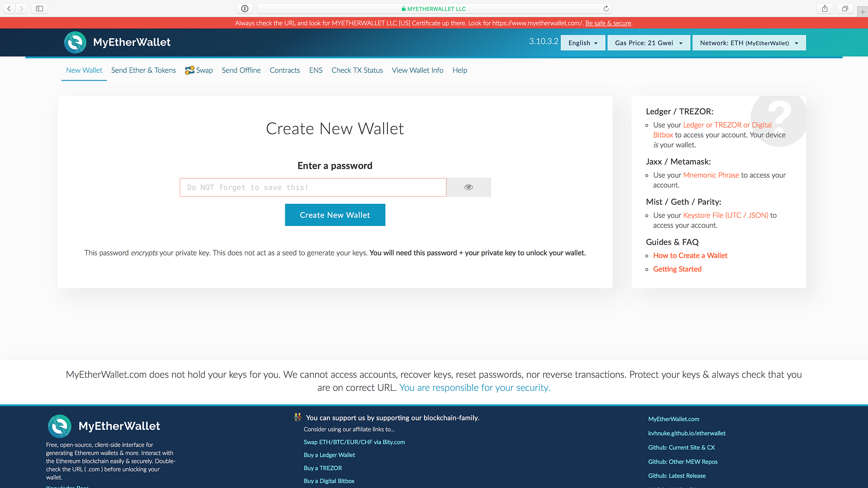
Task: Switch to Send Offline tab
Action: point(241,70)
